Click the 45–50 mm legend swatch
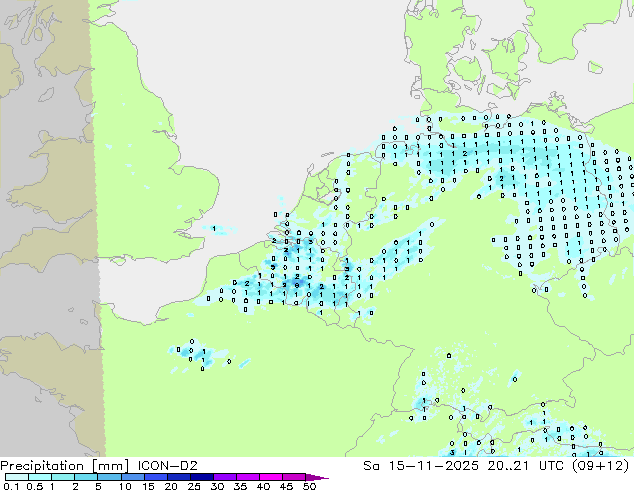The height and width of the screenshot is (490, 634). (294, 477)
